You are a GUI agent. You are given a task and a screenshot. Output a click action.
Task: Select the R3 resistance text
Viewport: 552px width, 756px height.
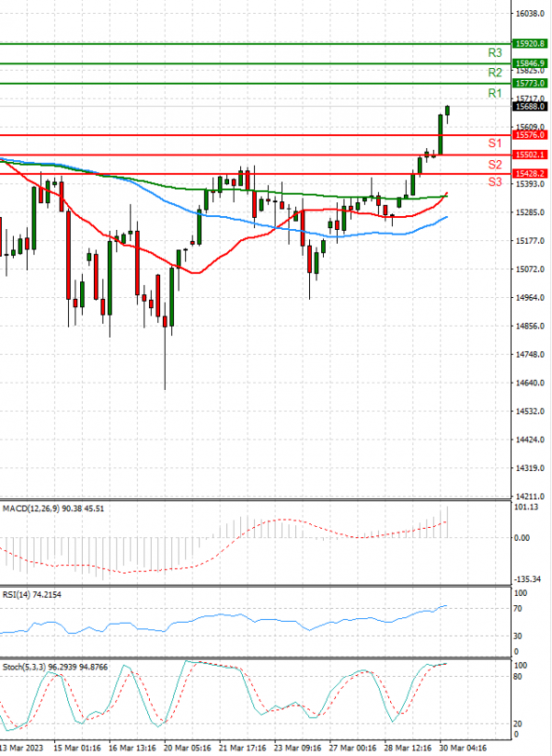(495, 52)
